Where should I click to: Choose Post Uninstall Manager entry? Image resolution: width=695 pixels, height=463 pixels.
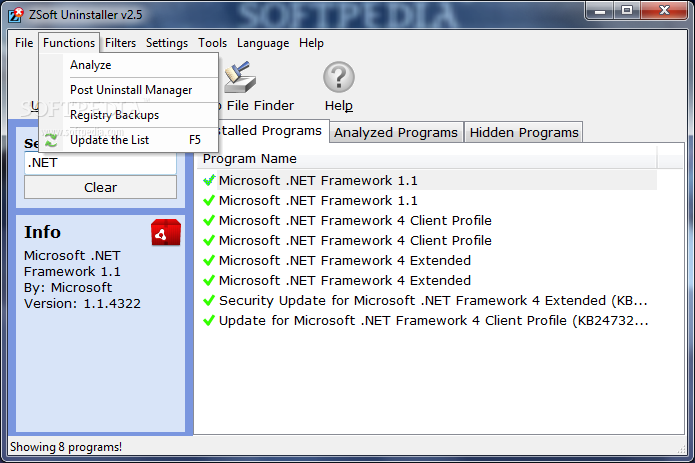coord(129,90)
